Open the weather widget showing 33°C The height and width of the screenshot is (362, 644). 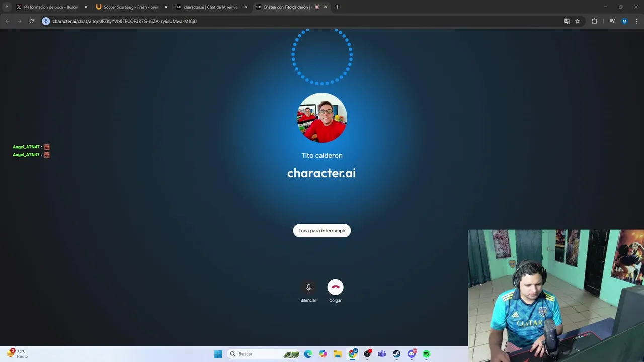point(17,353)
